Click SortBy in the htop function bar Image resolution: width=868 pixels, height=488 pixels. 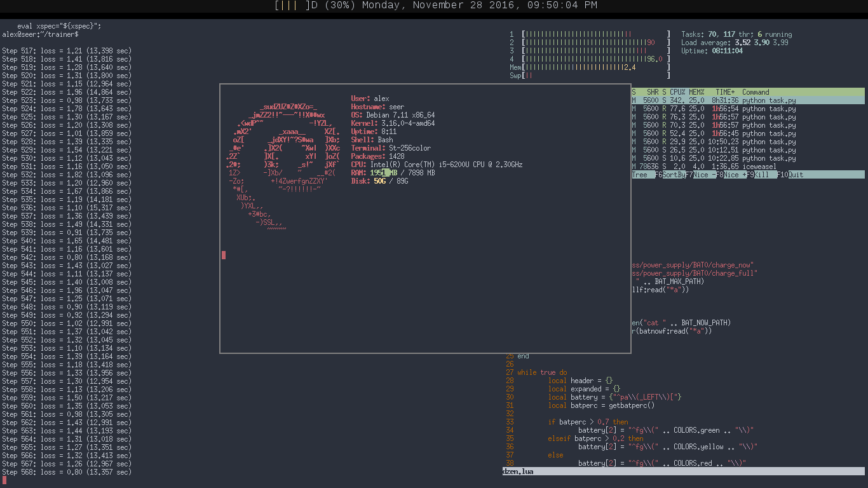pyautogui.click(x=674, y=175)
